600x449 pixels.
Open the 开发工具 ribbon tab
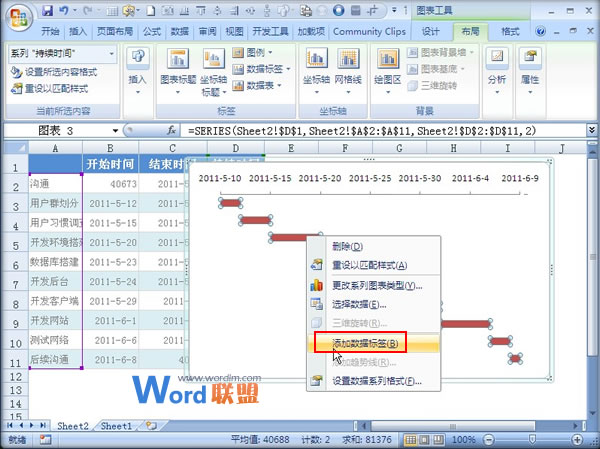[x=270, y=31]
